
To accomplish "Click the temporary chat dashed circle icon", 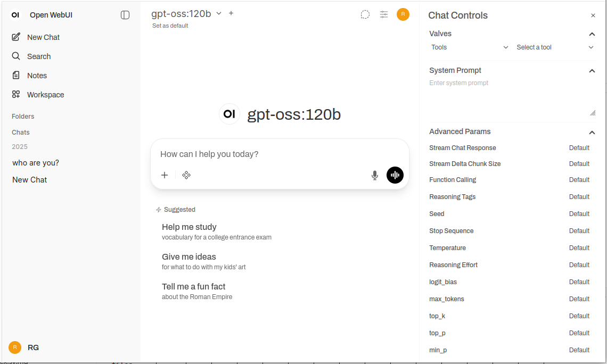I will (x=365, y=15).
